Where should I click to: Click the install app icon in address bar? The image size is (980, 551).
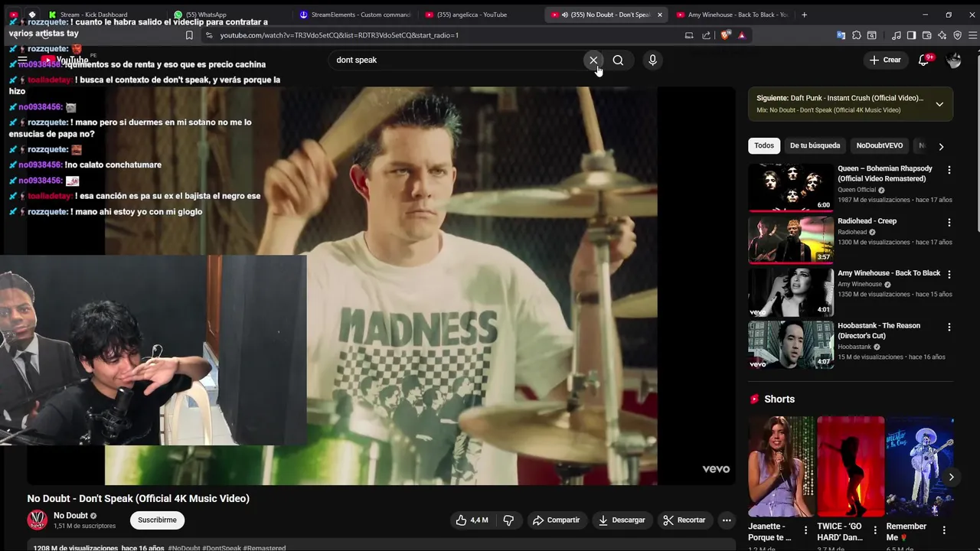pyautogui.click(x=689, y=35)
